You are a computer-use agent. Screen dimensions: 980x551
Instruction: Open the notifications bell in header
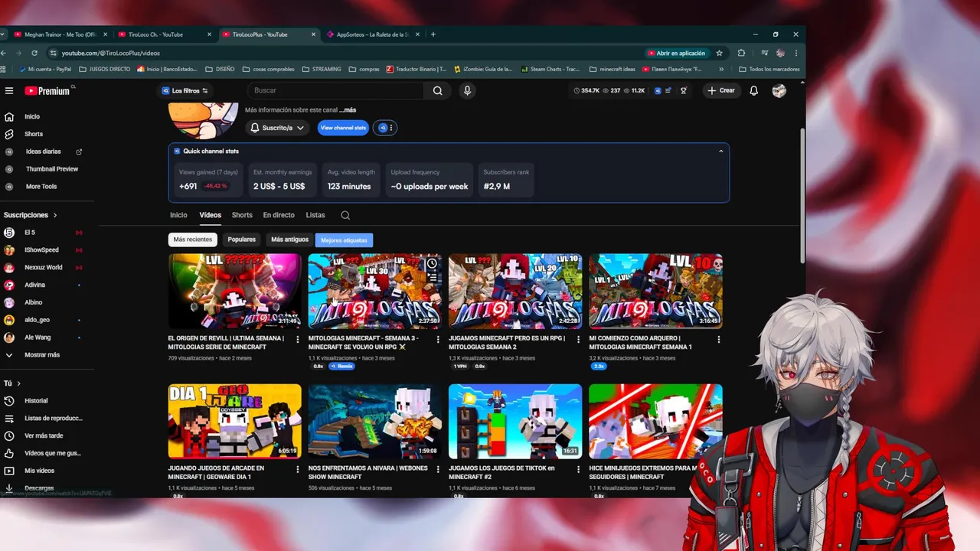click(754, 90)
